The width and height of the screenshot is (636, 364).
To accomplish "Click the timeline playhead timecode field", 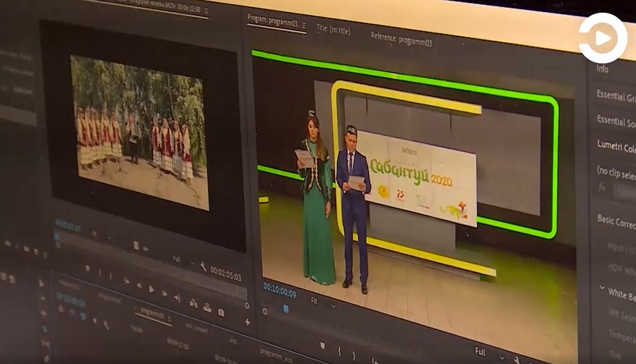I will (70, 300).
